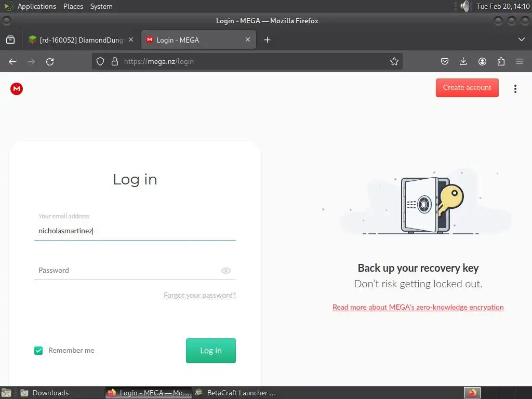The height and width of the screenshot is (399, 532).
Task: Click the "Remember me" label
Action: (x=71, y=351)
